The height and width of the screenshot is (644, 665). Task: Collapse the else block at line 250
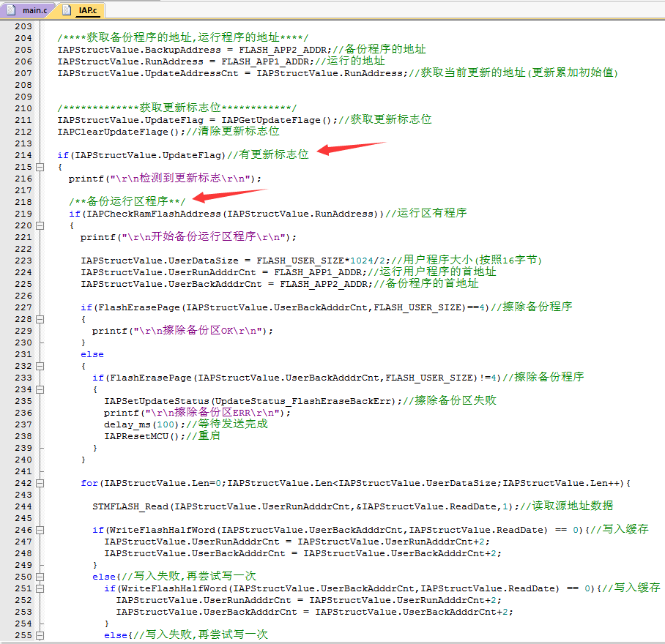pos(40,577)
